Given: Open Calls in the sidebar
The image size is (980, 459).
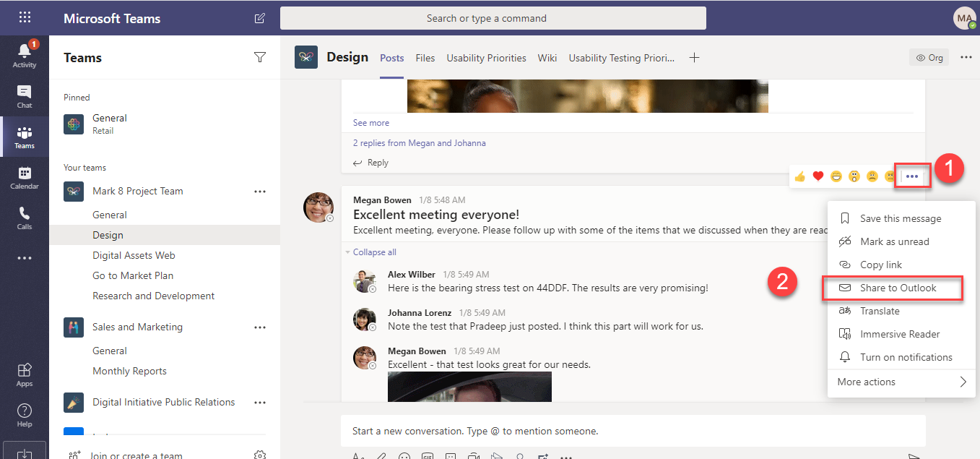Looking at the screenshot, I should coord(25,218).
